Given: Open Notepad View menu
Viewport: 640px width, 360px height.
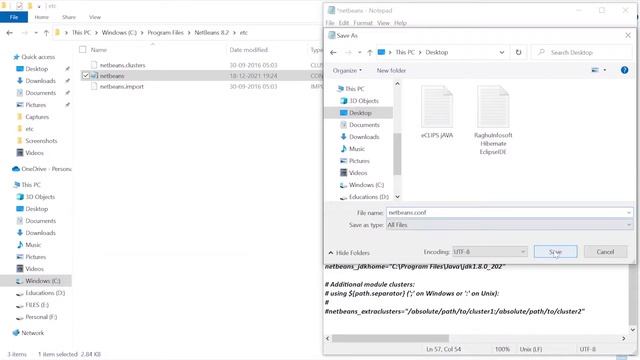Looking at the screenshot, I should 383,23.
